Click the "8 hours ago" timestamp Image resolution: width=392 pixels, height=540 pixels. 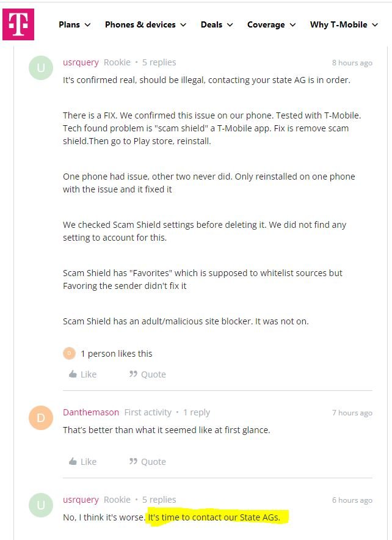352,63
